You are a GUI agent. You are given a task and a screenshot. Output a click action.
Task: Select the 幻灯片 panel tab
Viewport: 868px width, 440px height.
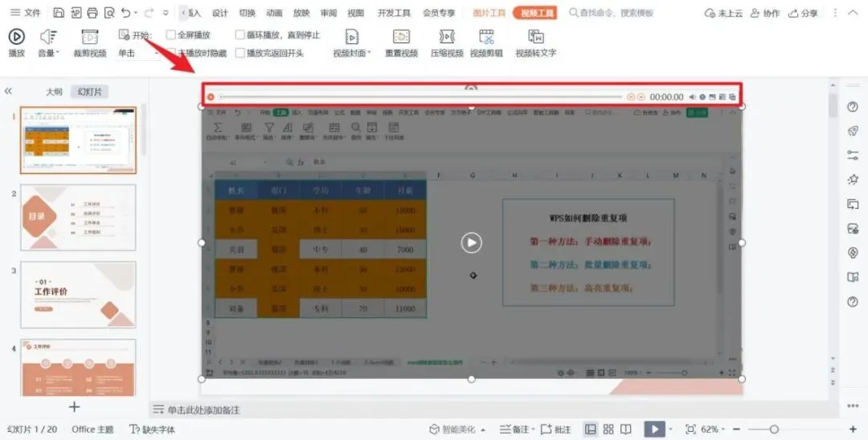[x=90, y=92]
